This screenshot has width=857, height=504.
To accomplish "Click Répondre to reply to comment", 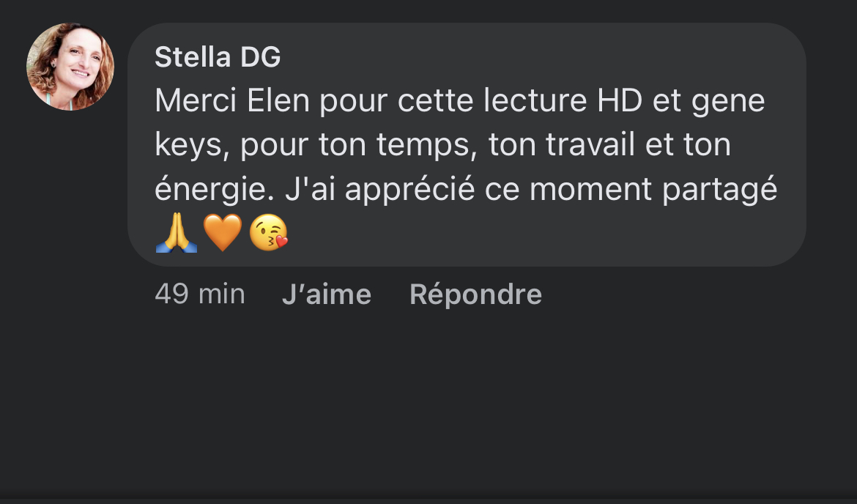I will pos(475,294).
